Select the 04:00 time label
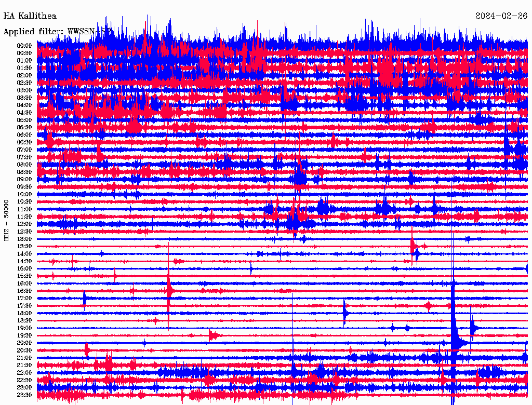 click(24, 105)
